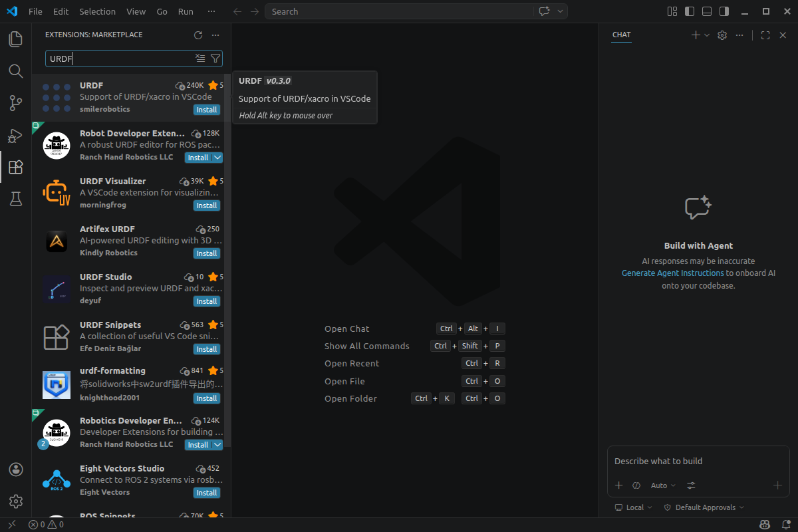
Task: Click Generate Agent Instructions link
Action: [672, 273]
